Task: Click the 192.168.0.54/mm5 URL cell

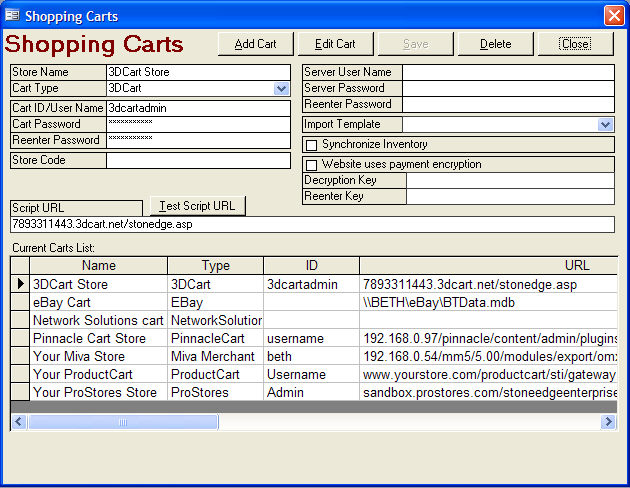Action: coord(489,357)
